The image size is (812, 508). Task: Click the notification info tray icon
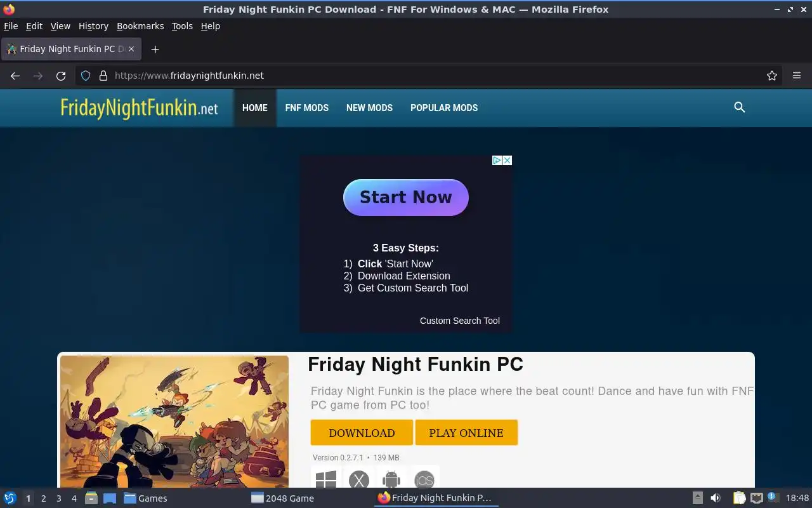pyautogui.click(x=772, y=497)
